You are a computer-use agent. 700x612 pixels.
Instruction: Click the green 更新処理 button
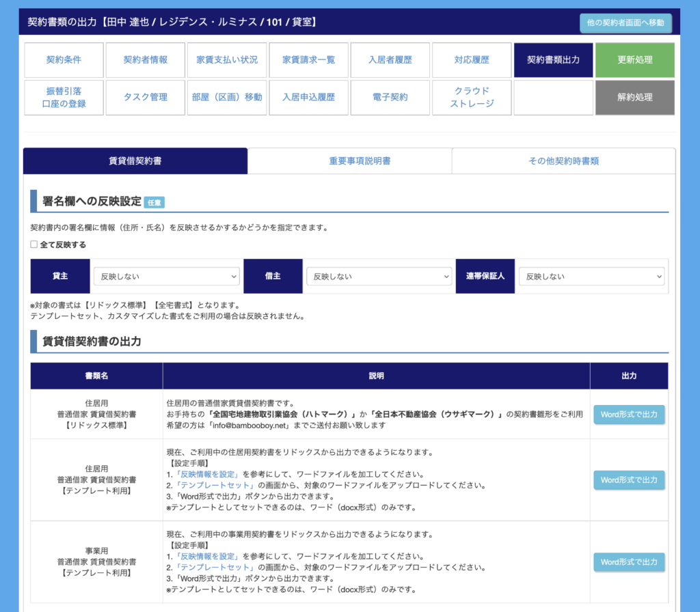[634, 60]
